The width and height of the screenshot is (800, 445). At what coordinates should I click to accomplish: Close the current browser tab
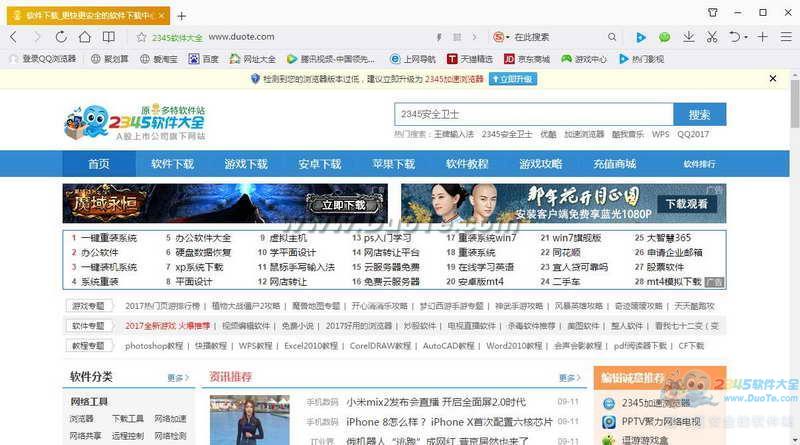tap(161, 16)
